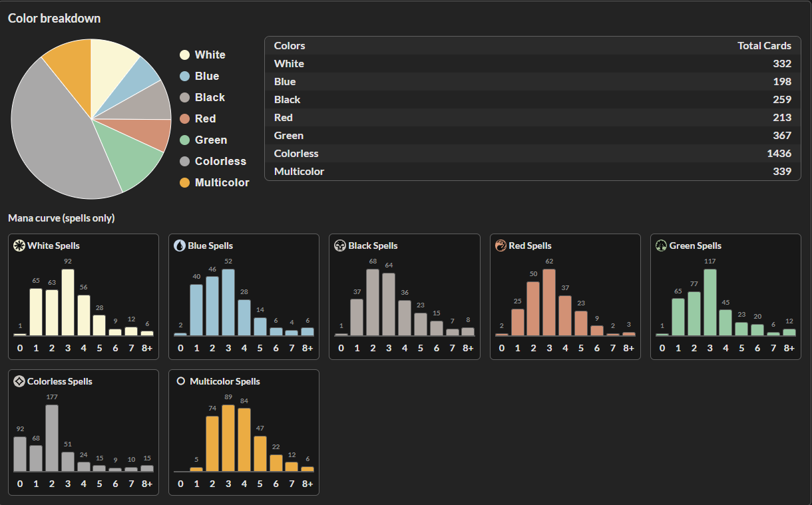Click the Colorless Spells bar labeled 177
This screenshot has height=505, width=812.
[x=51, y=438]
